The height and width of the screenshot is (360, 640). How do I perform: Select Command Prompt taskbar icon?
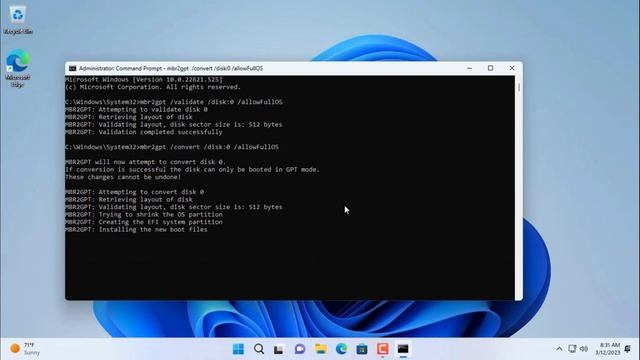click(x=403, y=349)
